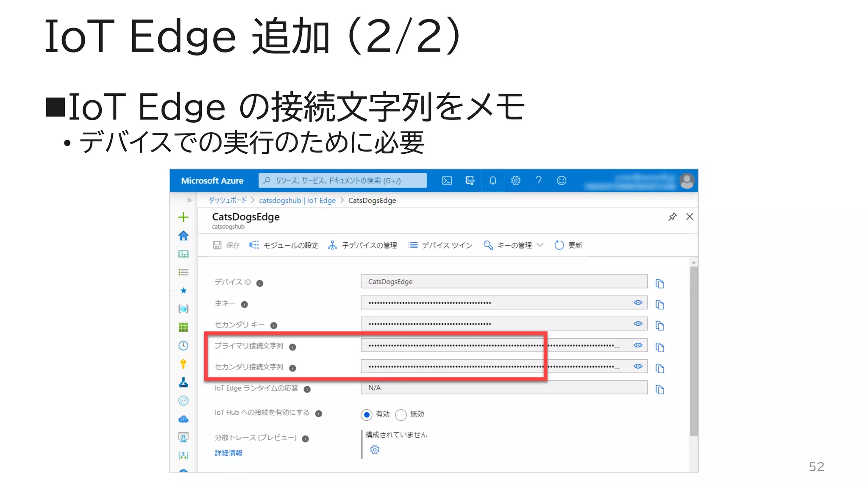Copy the セカンダリ キー value
The image size is (868, 488).
pos(660,326)
